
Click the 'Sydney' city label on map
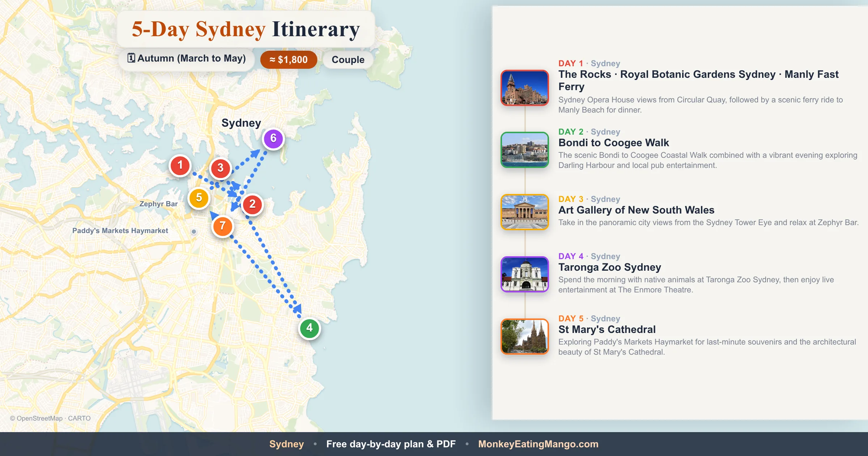coord(241,123)
